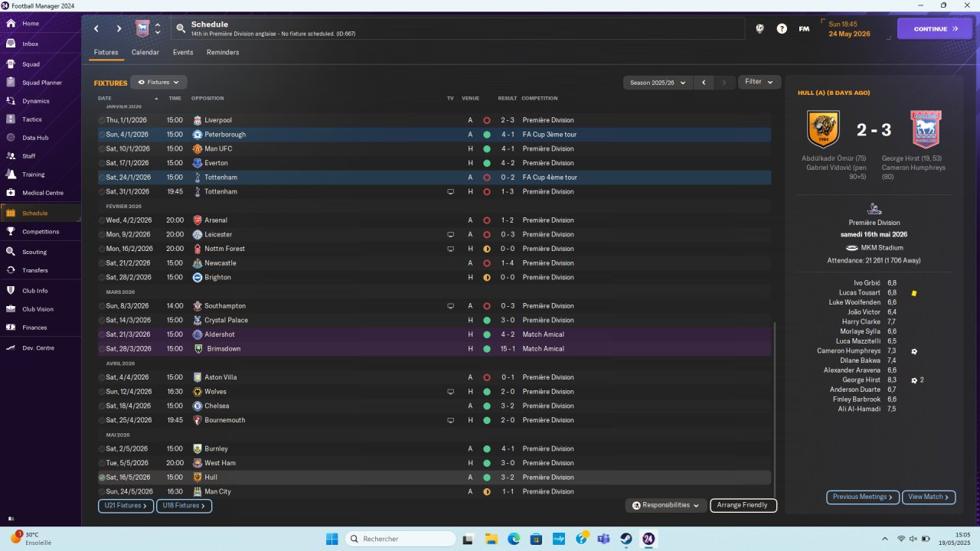
Task: Launch Steam from the taskbar
Action: point(626,539)
